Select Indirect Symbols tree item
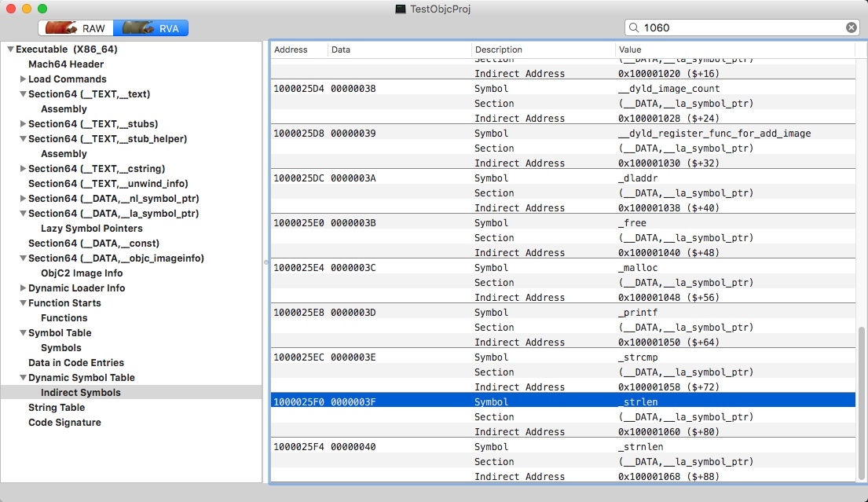This screenshot has width=868, height=502. click(x=80, y=393)
